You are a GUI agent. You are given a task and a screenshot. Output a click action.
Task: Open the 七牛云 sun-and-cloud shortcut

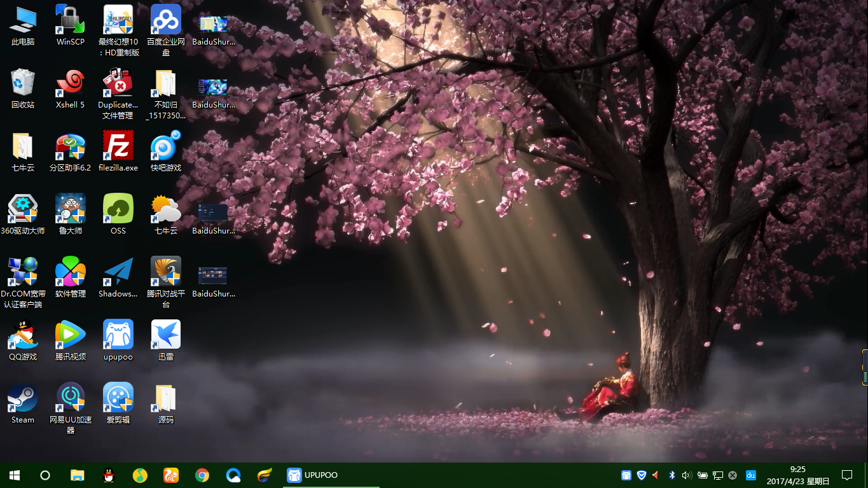coord(166,214)
